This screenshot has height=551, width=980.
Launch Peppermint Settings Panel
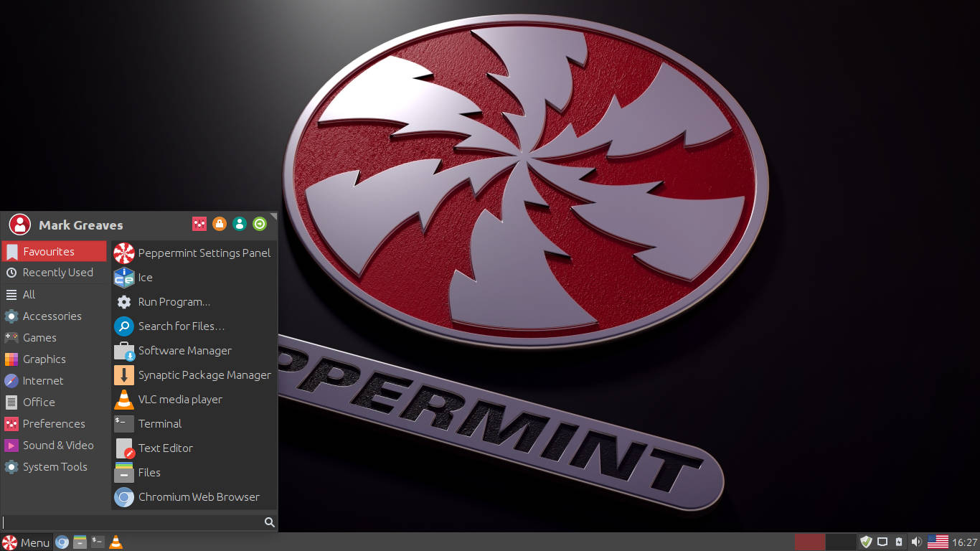(x=204, y=253)
